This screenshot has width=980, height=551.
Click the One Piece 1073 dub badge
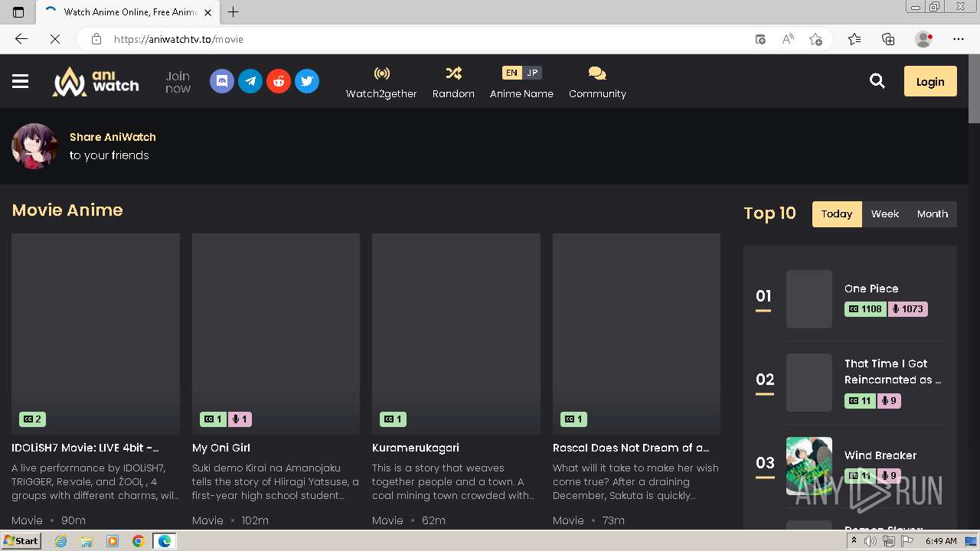coord(908,309)
